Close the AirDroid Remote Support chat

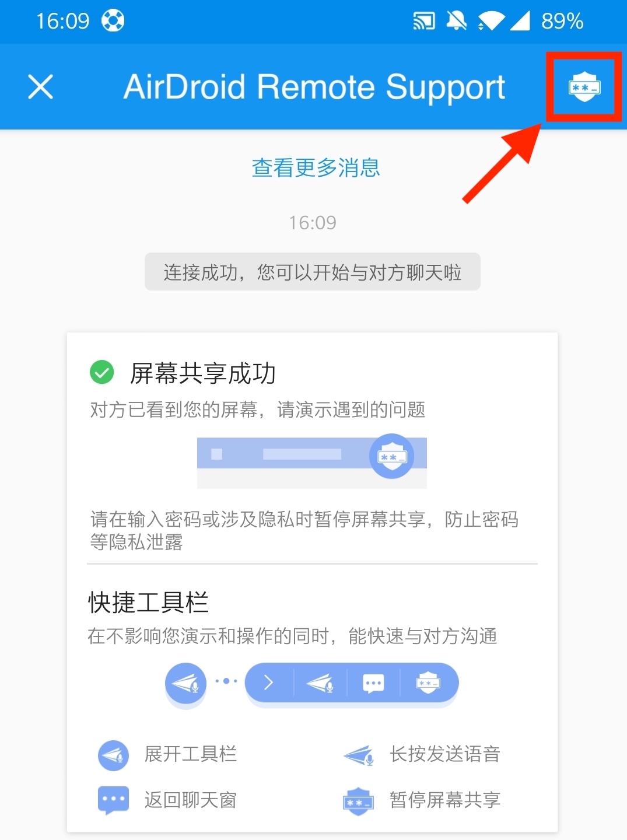coord(41,87)
